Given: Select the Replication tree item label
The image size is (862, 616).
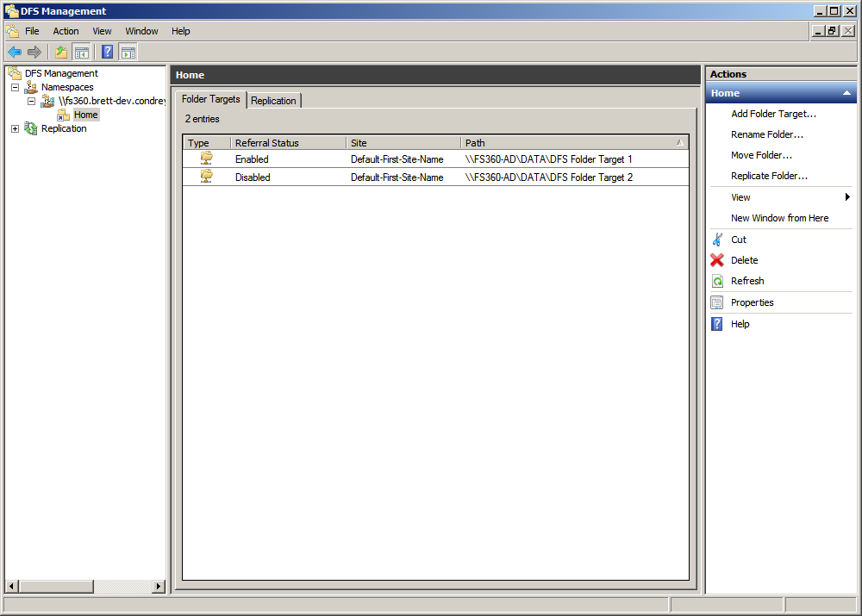Looking at the screenshot, I should click(64, 128).
